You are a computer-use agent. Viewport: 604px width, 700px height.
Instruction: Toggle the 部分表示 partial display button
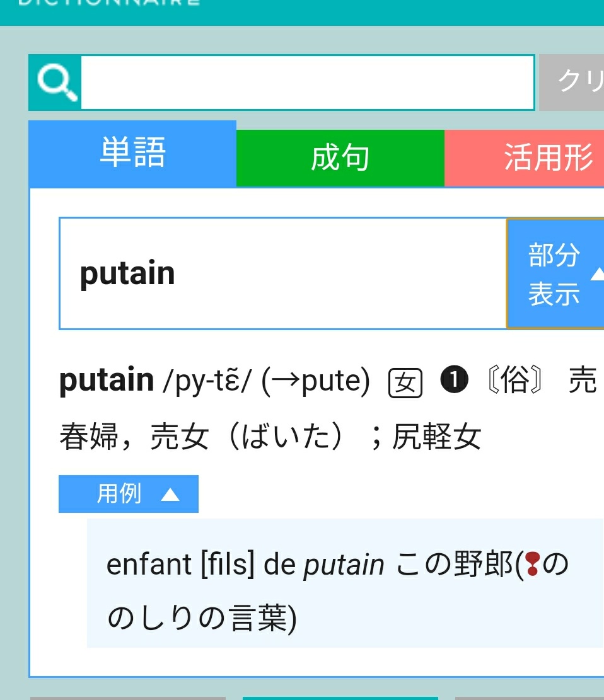tap(554, 274)
